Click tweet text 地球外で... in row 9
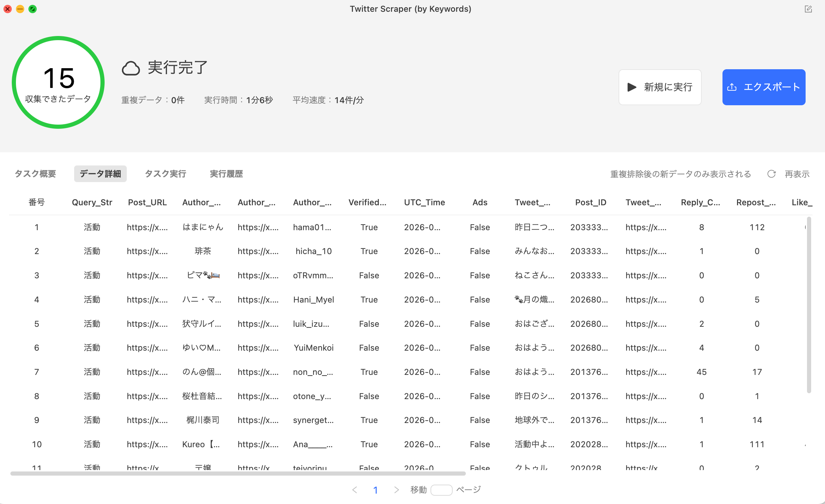The image size is (825, 504). tap(534, 420)
